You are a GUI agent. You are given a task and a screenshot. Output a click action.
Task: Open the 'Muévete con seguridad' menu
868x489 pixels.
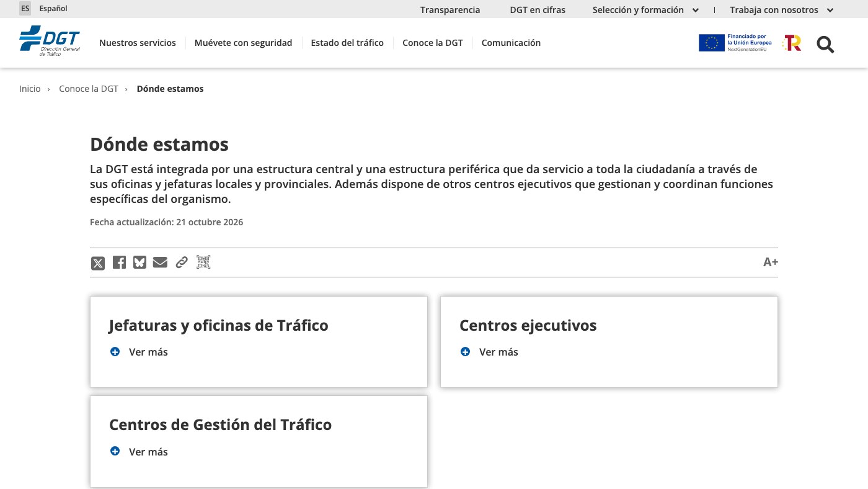pos(243,43)
